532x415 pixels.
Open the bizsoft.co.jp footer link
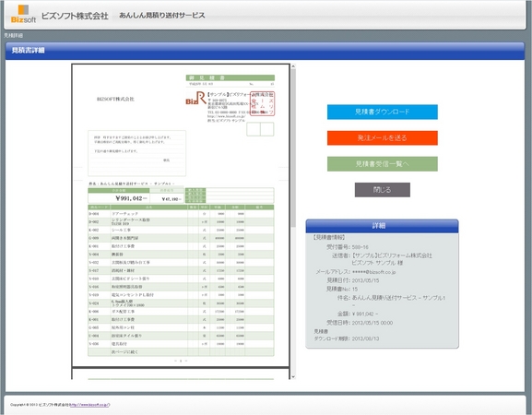pyautogui.click(x=89, y=405)
